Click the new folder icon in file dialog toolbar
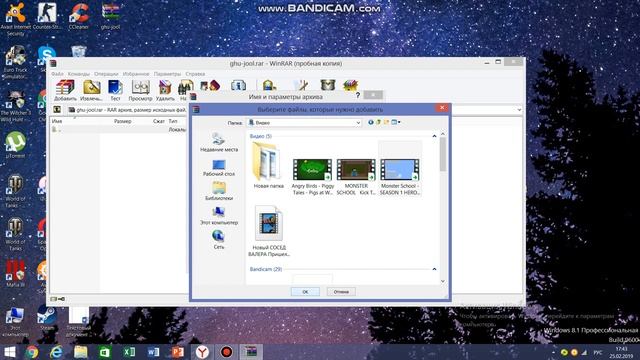640x360 pixels. [x=386, y=122]
